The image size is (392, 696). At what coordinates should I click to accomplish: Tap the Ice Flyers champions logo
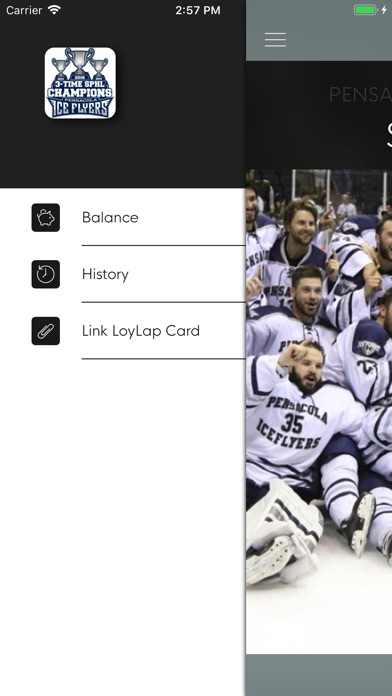click(x=80, y=83)
